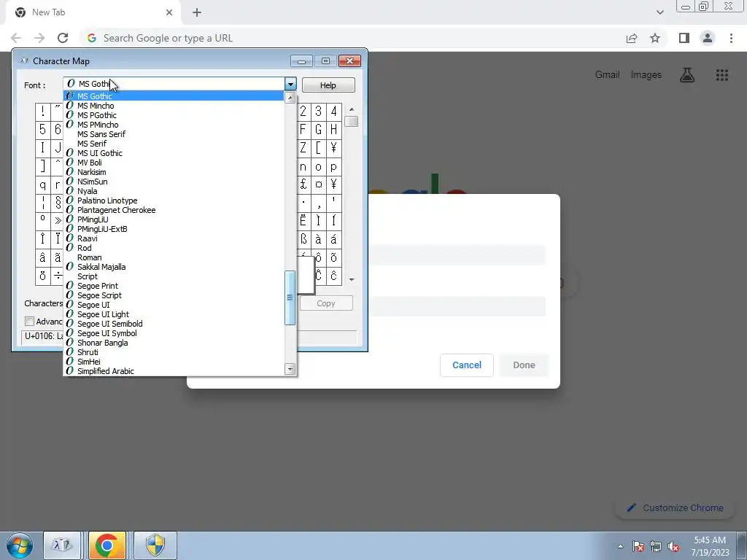Choose Segoe Print font
This screenshot has height=560, width=747.
[174, 286]
